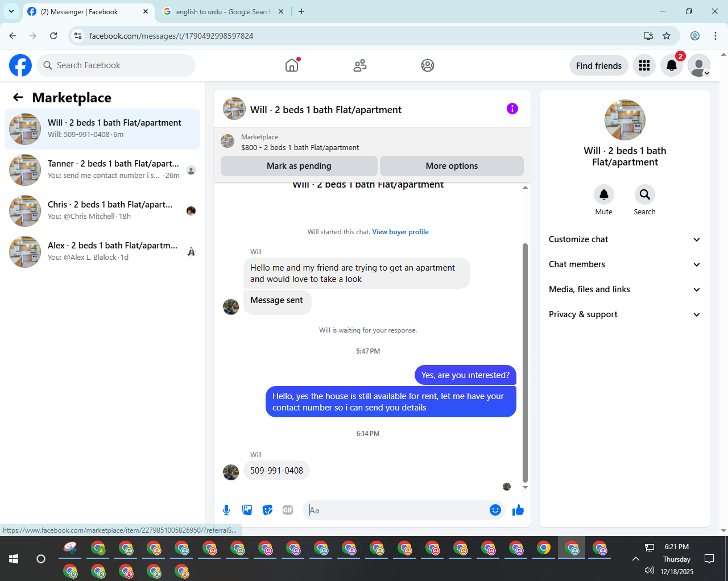
Task: Click the address bar URL
Action: (x=171, y=36)
